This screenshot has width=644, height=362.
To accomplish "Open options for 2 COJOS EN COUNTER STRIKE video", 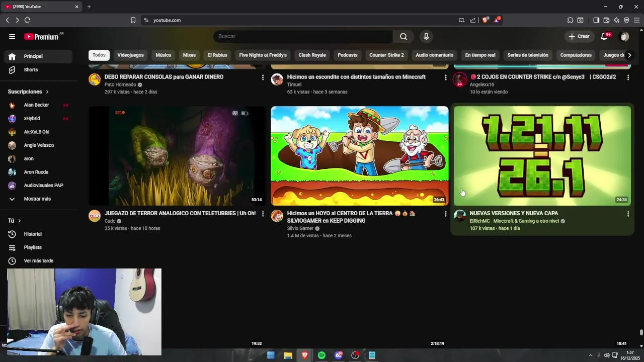I will pos(628,77).
